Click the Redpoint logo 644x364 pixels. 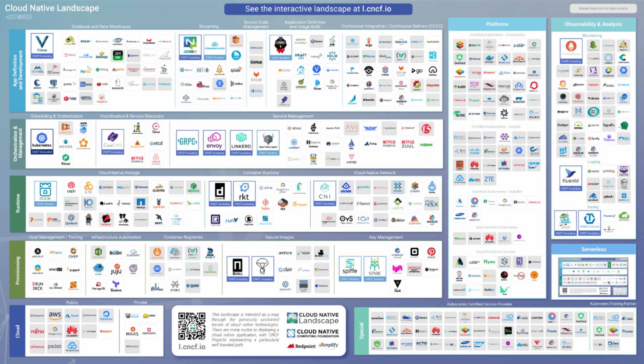(x=301, y=346)
